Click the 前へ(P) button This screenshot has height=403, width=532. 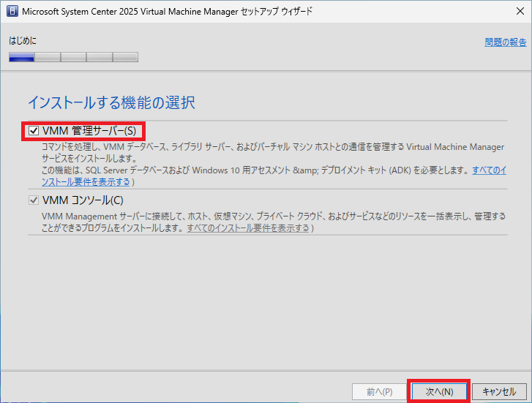coord(379,392)
